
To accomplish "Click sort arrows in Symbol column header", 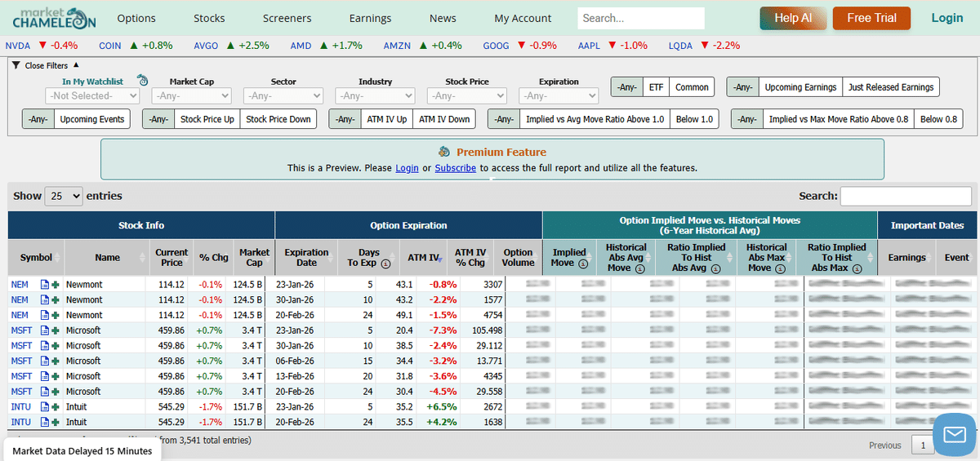I will [x=58, y=258].
